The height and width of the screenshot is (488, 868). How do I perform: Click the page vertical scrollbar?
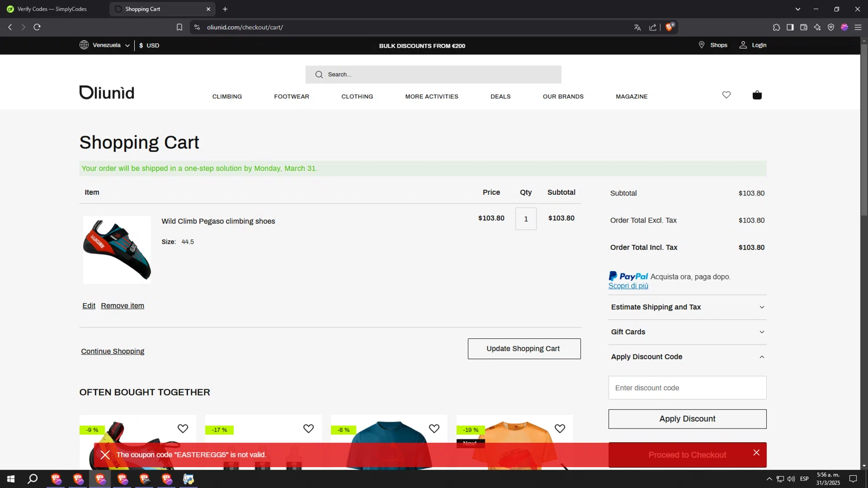click(864, 130)
